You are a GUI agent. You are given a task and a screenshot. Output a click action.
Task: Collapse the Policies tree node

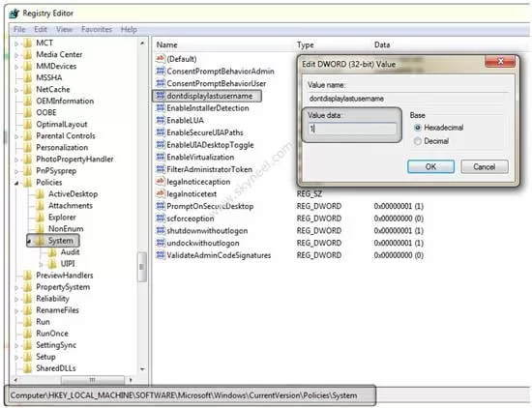coord(16,183)
